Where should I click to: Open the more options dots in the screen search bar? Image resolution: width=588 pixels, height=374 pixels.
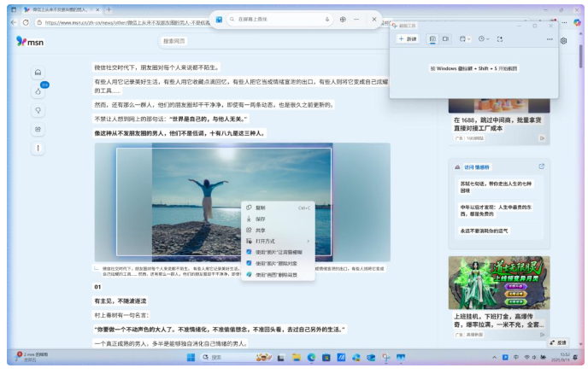(x=356, y=19)
